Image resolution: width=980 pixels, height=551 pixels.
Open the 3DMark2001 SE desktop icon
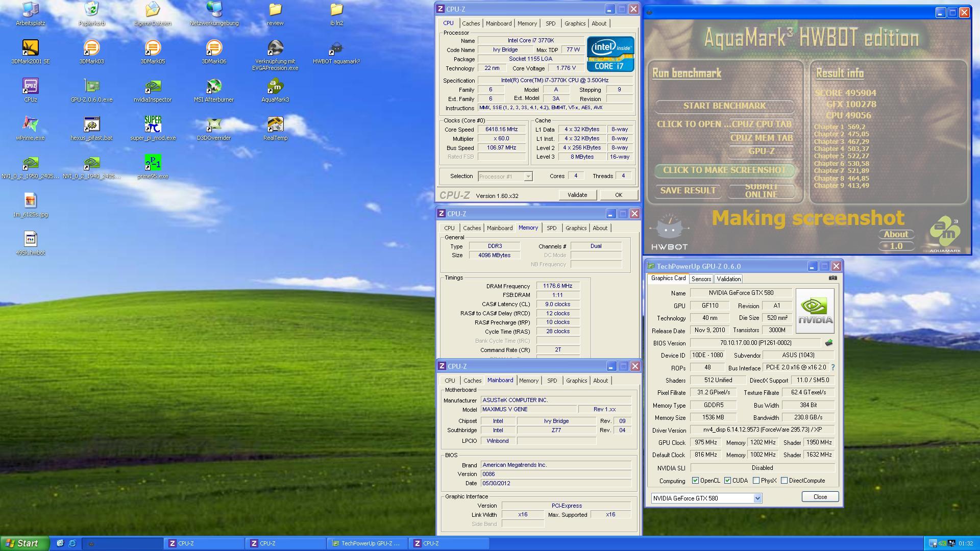pos(30,51)
